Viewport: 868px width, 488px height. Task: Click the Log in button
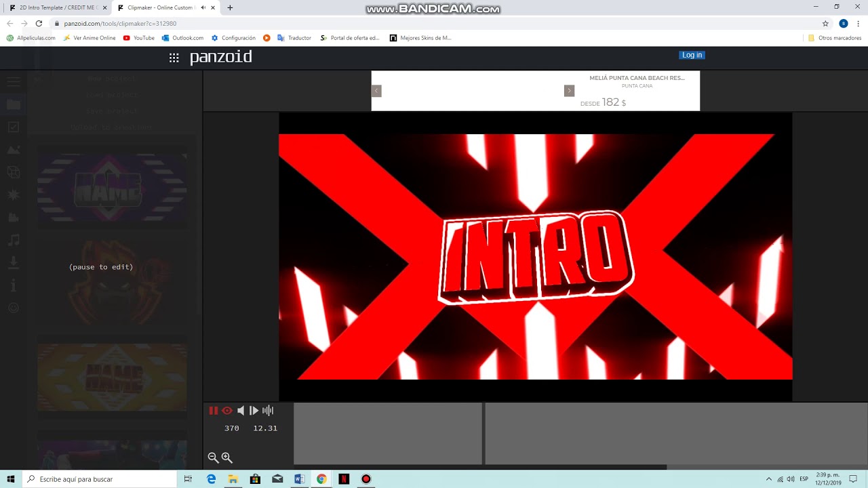click(x=692, y=55)
